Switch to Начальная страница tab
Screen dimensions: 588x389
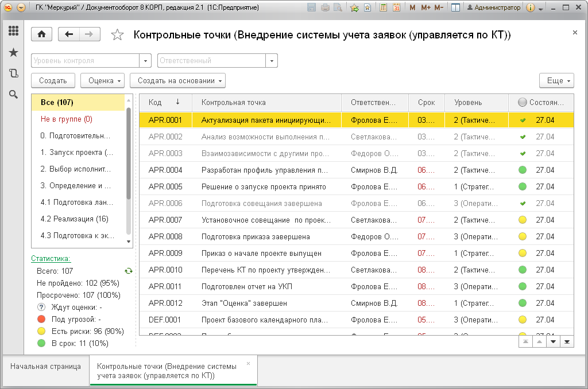45,367
